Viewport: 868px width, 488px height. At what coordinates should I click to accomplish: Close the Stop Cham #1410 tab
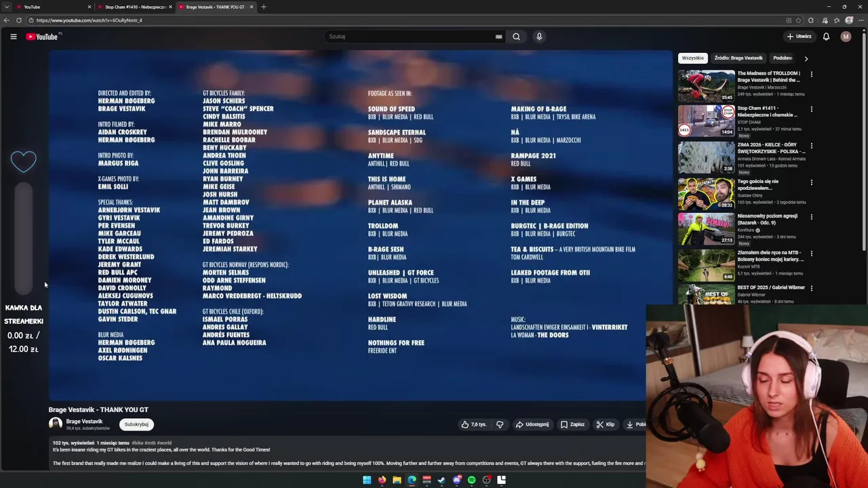170,7
